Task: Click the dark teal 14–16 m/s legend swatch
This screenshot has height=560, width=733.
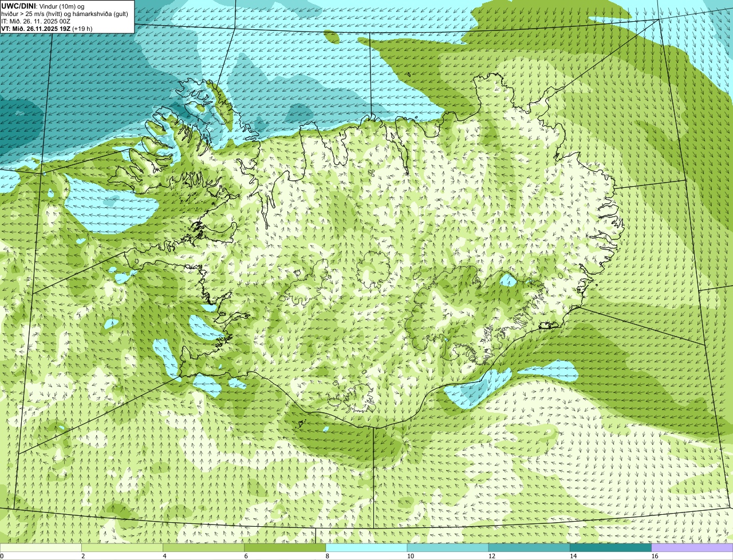Action: [x=610, y=548]
